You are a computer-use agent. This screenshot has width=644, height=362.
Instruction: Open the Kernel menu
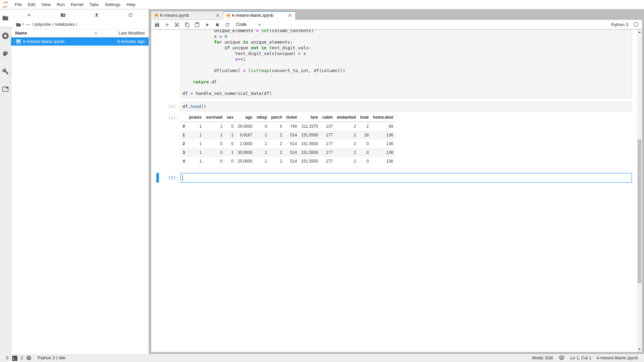click(x=77, y=4)
